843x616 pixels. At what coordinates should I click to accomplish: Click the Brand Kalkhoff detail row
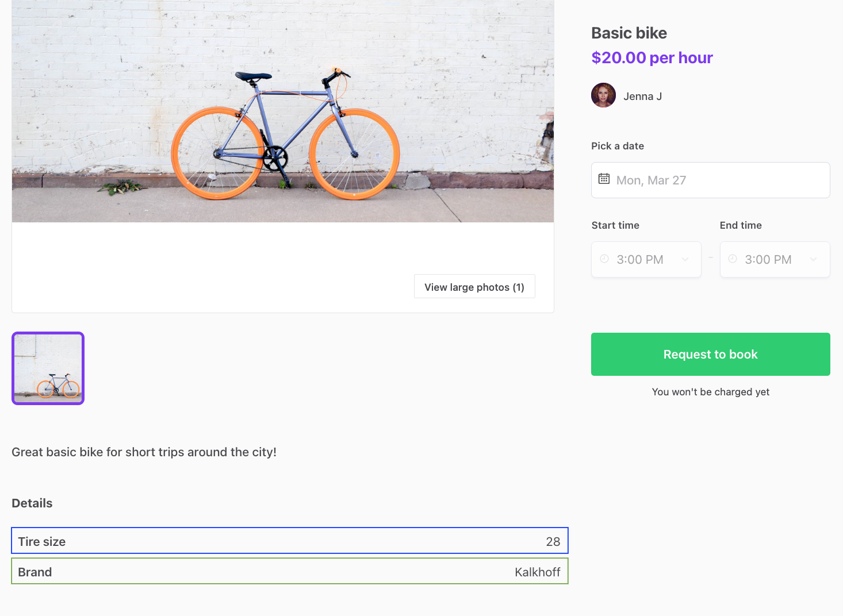[x=289, y=571]
